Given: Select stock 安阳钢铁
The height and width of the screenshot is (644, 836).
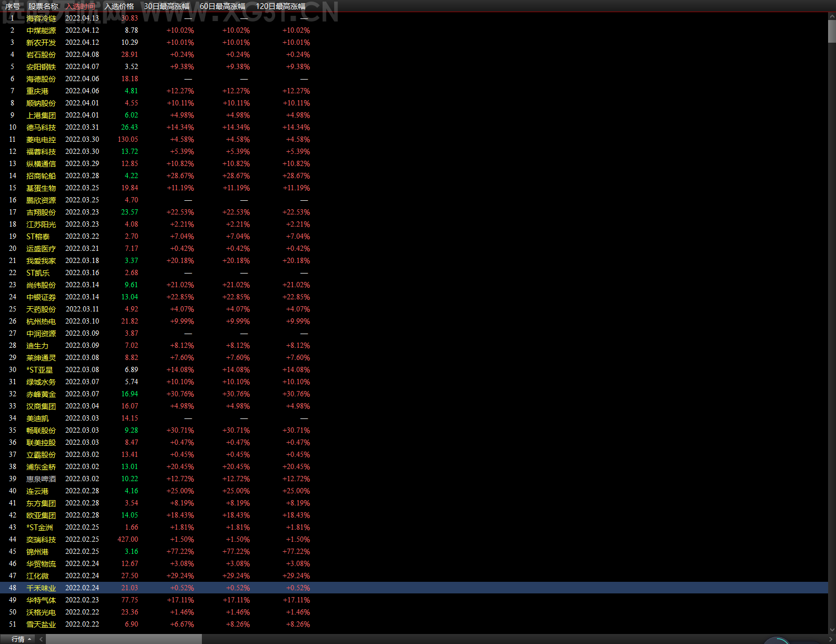Looking at the screenshot, I should (41, 67).
